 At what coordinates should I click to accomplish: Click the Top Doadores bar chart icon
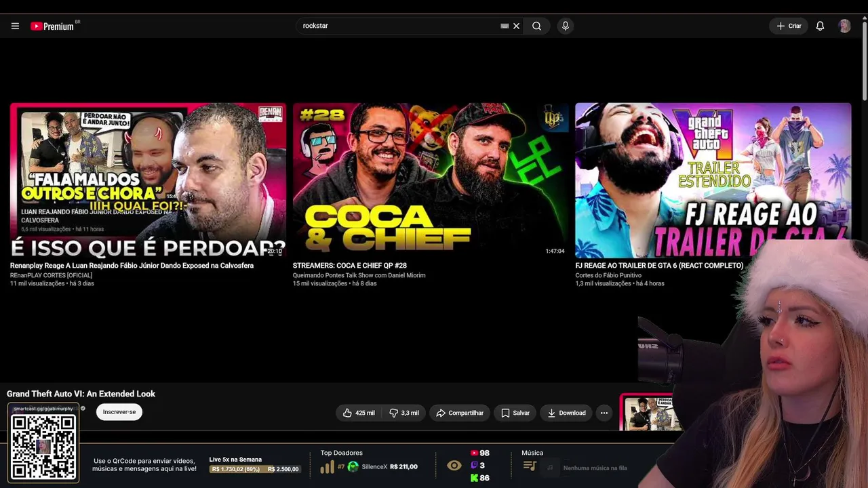(327, 467)
